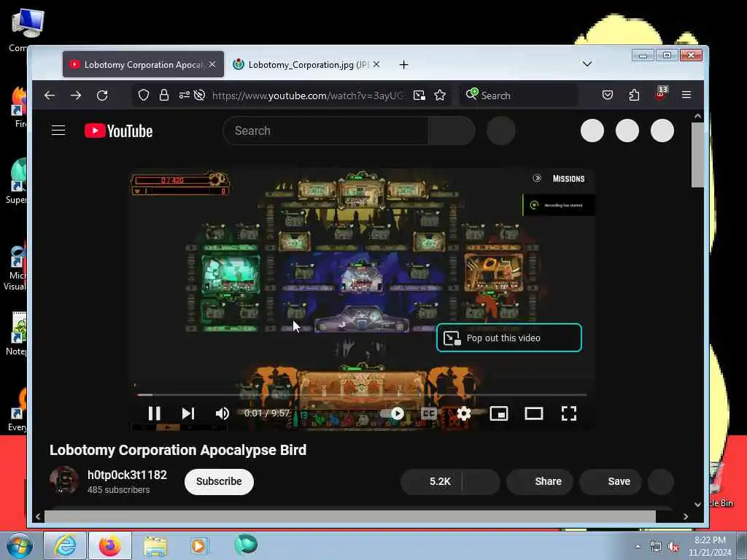Open the video settings gear
The height and width of the screenshot is (560, 747).
(x=463, y=413)
